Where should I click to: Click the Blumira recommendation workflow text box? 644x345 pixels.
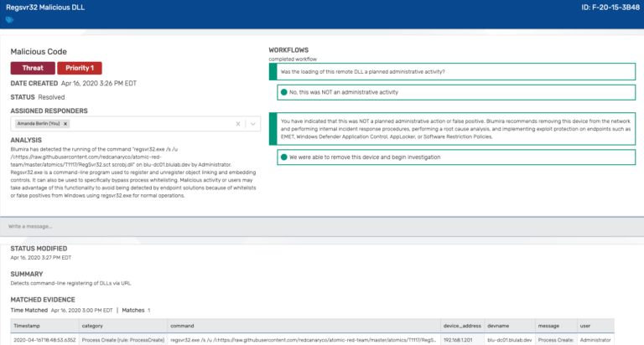click(452, 129)
